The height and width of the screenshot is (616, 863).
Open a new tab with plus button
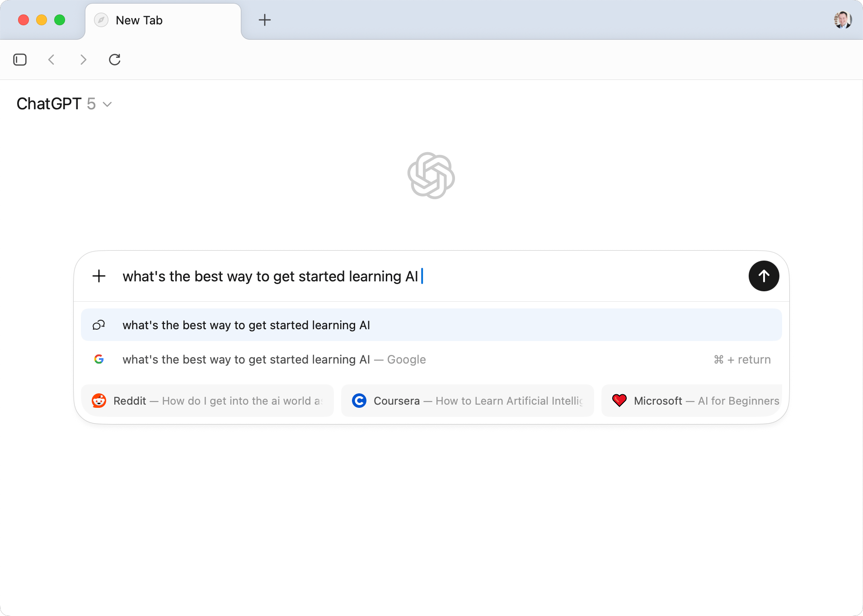265,20
